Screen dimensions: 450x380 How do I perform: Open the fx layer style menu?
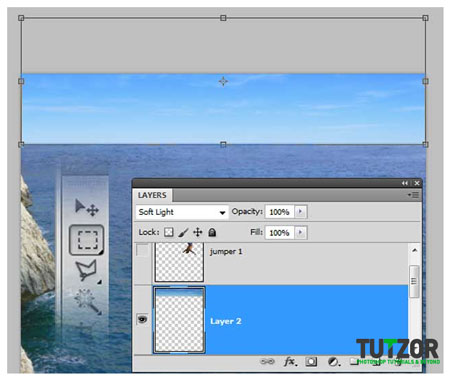(x=290, y=362)
